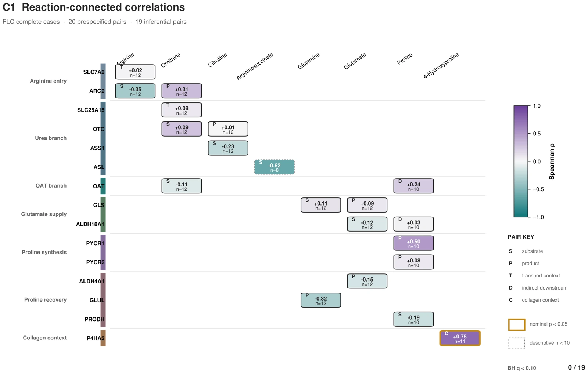Click the 4-Hydroxyproline column header

[441, 65]
